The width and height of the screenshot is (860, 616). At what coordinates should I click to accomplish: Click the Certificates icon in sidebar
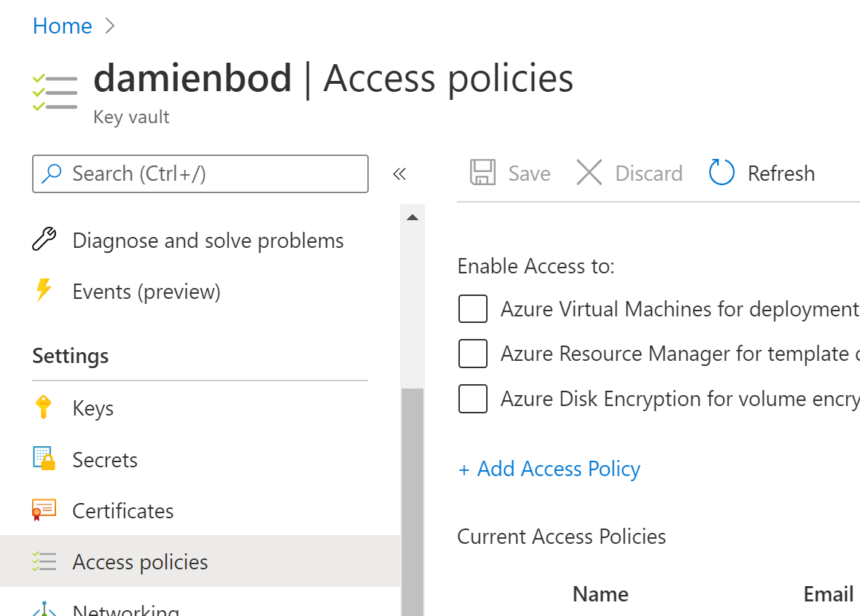44,510
